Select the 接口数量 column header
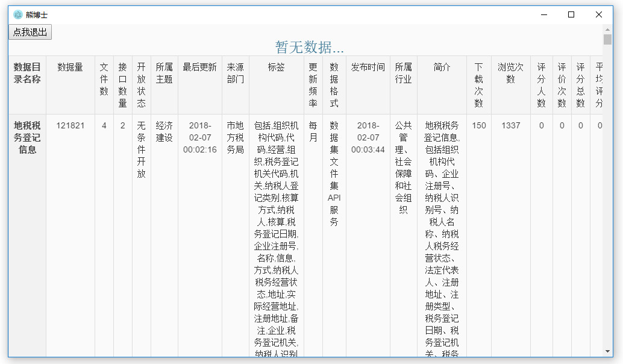Viewport: 623px width, 364px height. 123,85
